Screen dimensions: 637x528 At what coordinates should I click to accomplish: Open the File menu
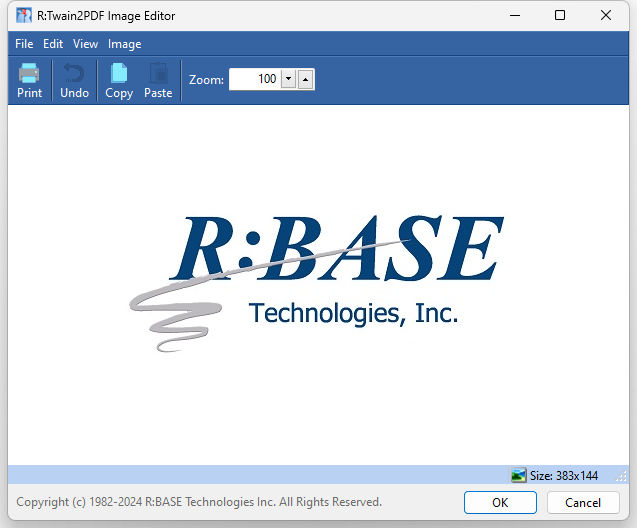point(24,44)
